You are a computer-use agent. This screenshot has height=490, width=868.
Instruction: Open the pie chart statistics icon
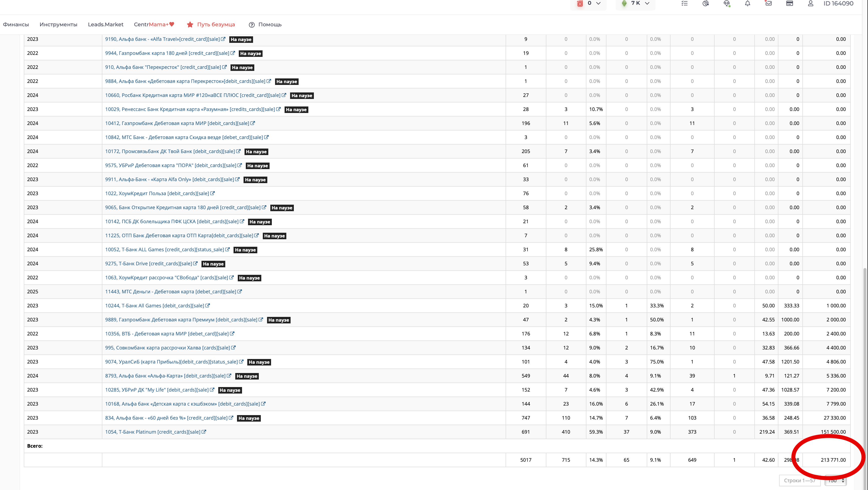(x=706, y=3)
